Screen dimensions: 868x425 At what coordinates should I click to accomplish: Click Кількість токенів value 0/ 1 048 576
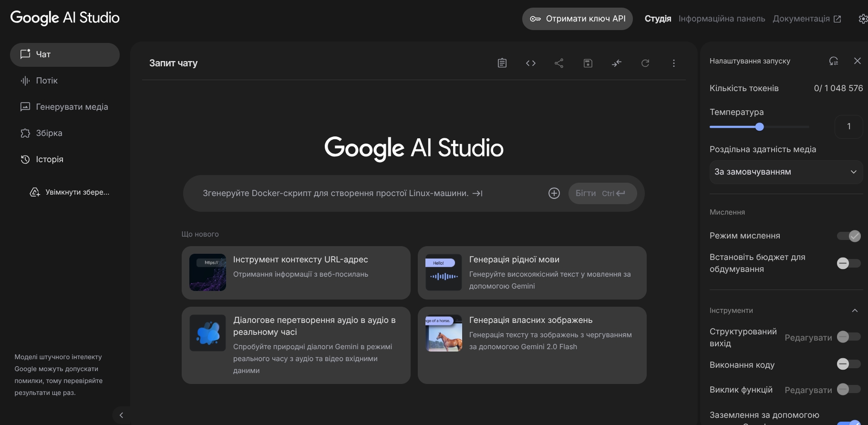838,88
